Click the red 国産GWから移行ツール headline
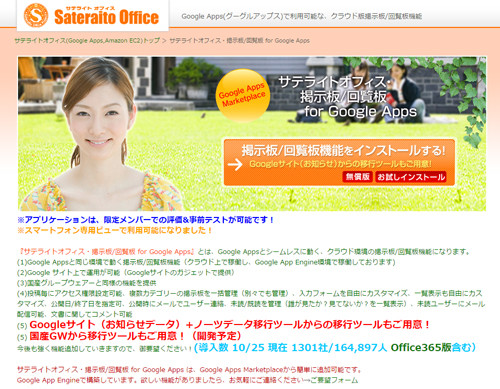Viewport: 500px width, 389px height. click(135, 336)
